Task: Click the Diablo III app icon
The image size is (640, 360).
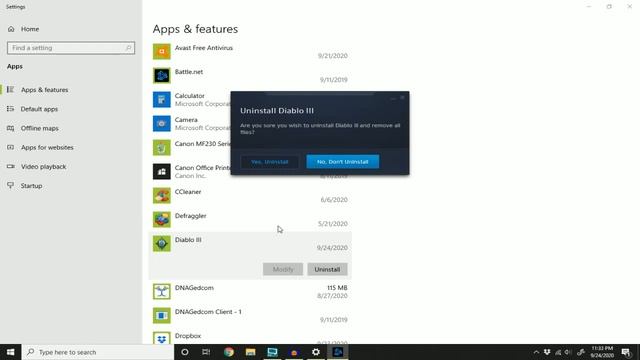Action: [162, 244]
